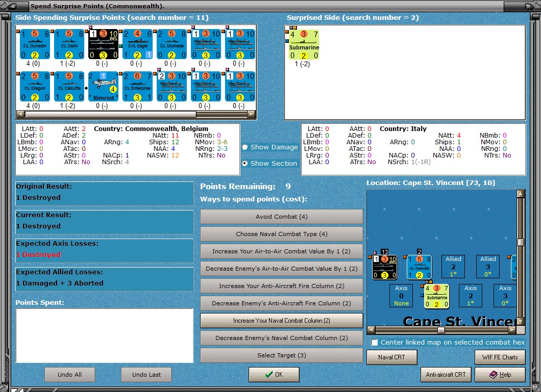Image resolution: width=541 pixels, height=392 pixels.
Task: Click Decrease Enemy's Anti-Aircraft Fire Column
Action: point(282,303)
